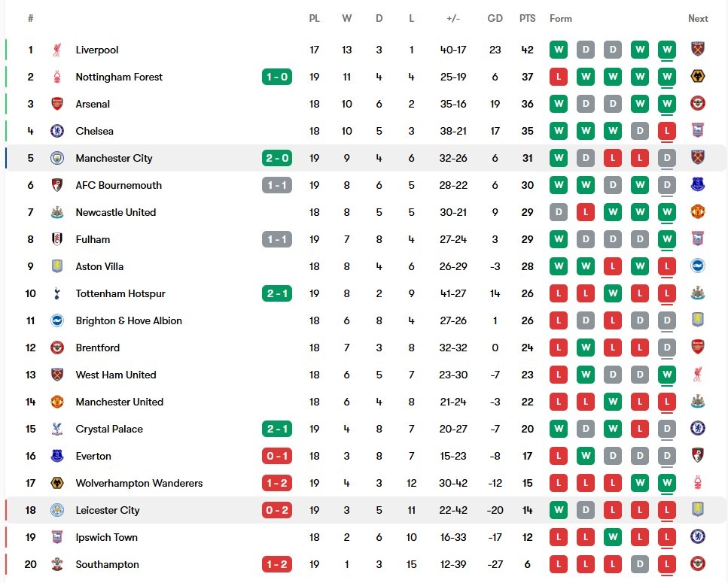Select the Tottenham Hotspur cockerel crest
The height and width of the screenshot is (583, 728).
click(56, 293)
